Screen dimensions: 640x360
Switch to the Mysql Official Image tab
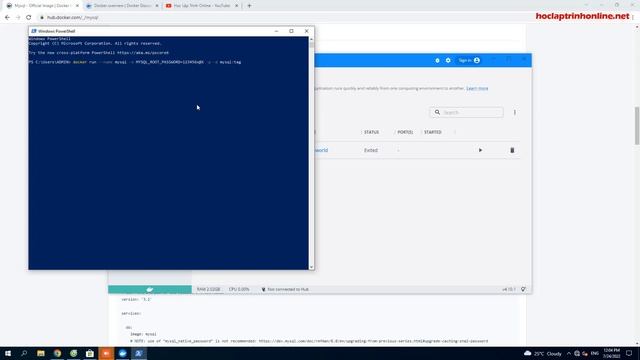point(41,6)
